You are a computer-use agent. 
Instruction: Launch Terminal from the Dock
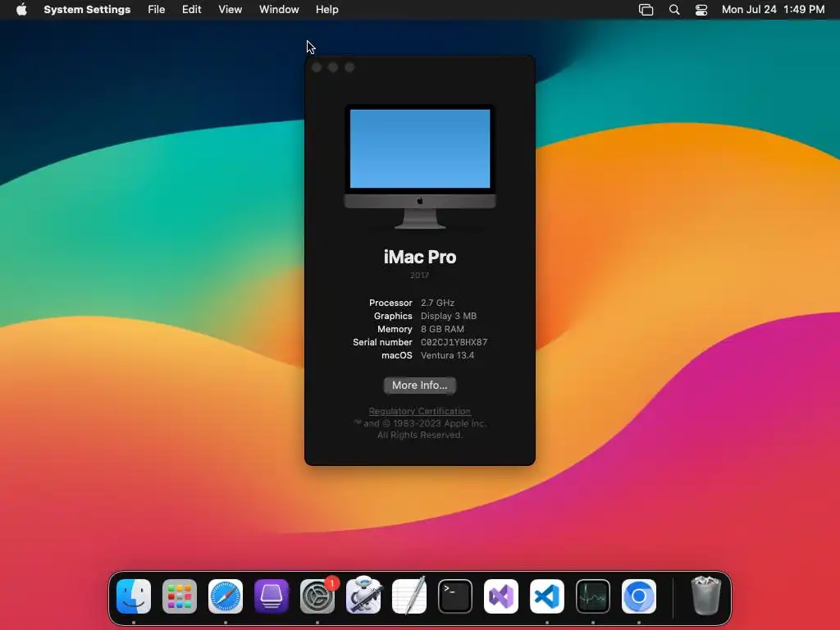(x=455, y=596)
